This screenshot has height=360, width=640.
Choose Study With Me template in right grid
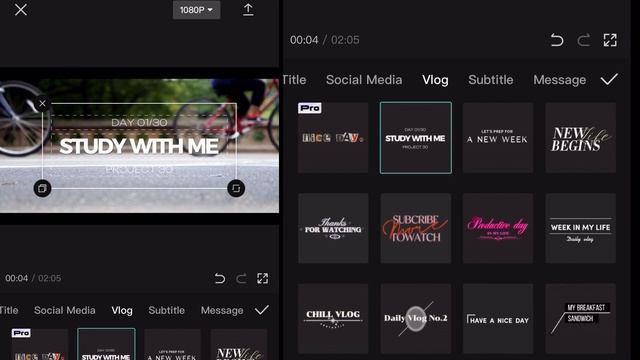pos(416,138)
